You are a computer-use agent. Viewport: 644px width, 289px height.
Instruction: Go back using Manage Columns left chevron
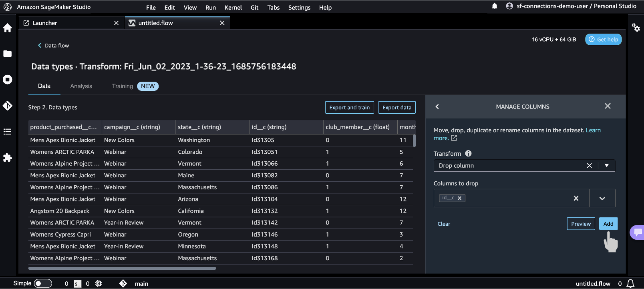(x=437, y=106)
